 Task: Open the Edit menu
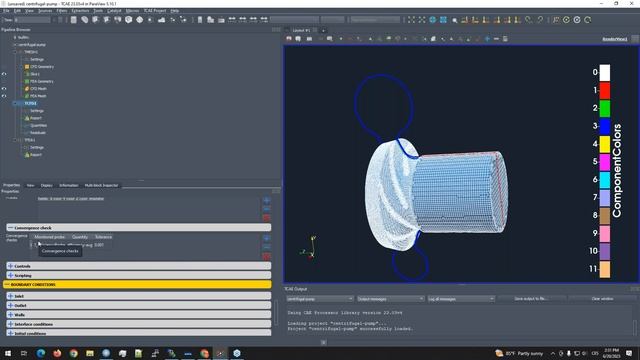click(18, 11)
